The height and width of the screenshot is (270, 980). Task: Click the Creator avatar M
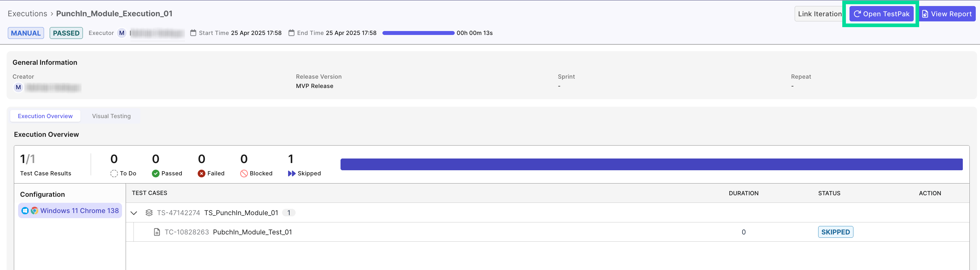coord(18,87)
